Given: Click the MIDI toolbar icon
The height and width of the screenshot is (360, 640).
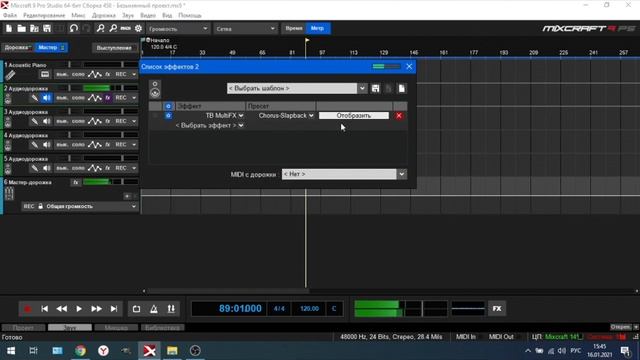Looking at the screenshot, I should pyautogui.click(x=126, y=29).
